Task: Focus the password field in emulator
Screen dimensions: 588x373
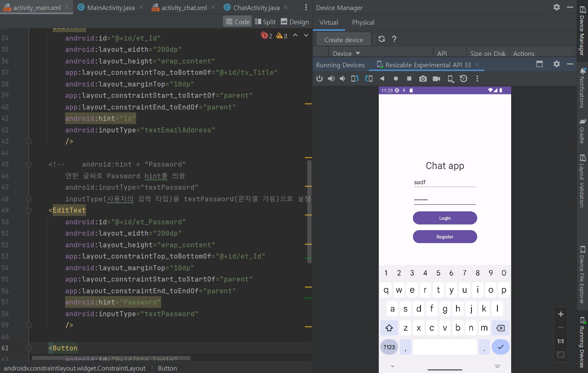Action: click(x=445, y=199)
